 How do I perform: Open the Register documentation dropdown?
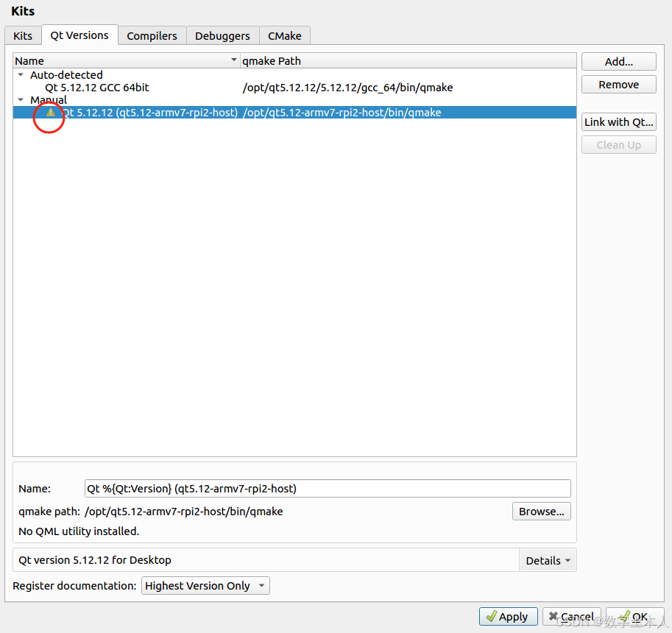(205, 585)
